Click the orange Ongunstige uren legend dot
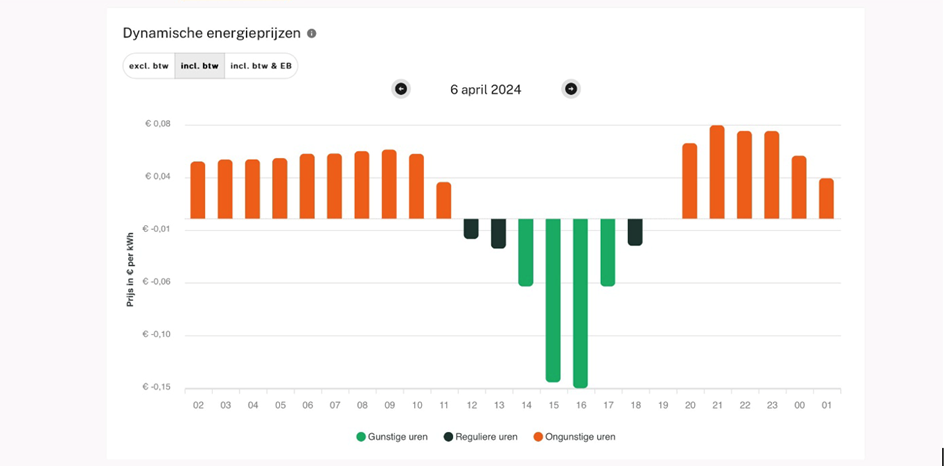Viewport: 945px width, 466px height. (x=537, y=437)
